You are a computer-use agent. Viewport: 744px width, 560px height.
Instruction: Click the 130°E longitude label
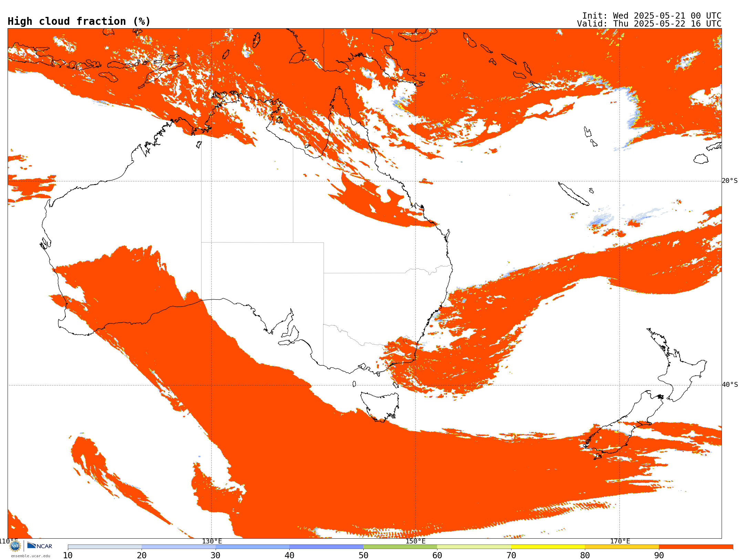coord(212,541)
